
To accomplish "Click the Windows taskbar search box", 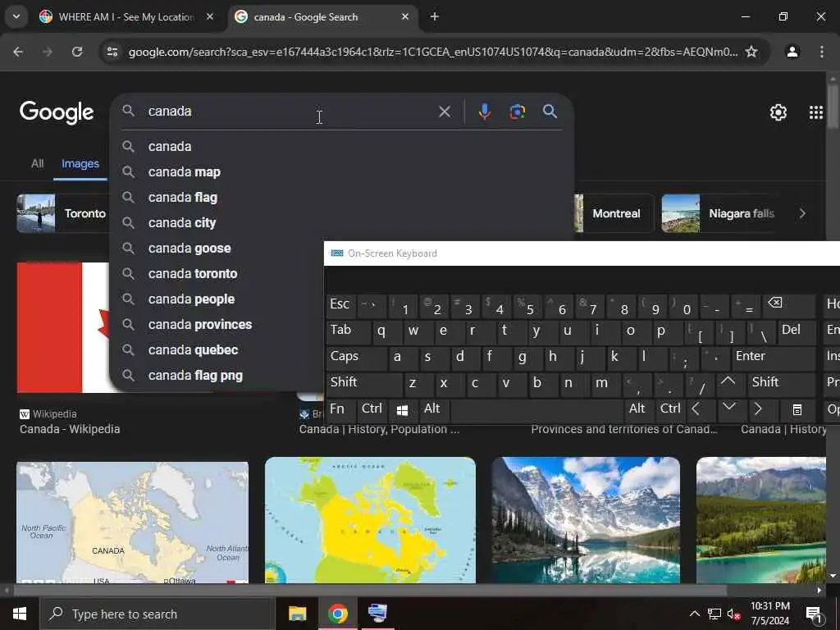I will click(x=157, y=614).
